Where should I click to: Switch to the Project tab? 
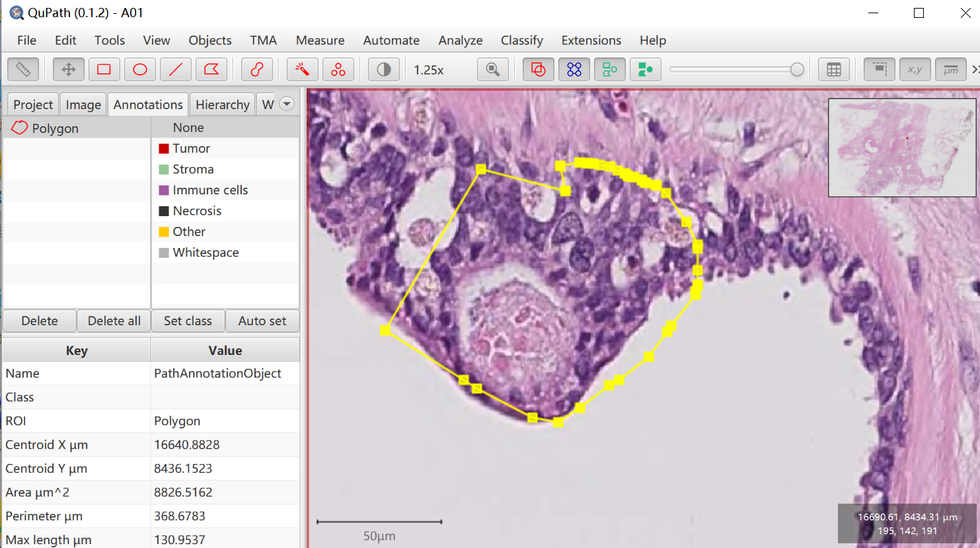[33, 104]
